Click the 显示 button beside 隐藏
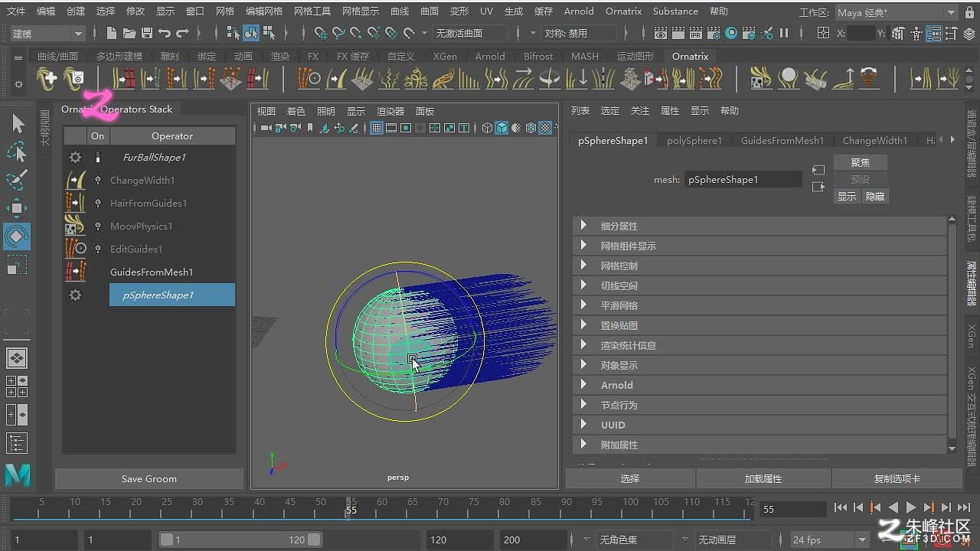The height and width of the screenshot is (551, 980). click(847, 197)
